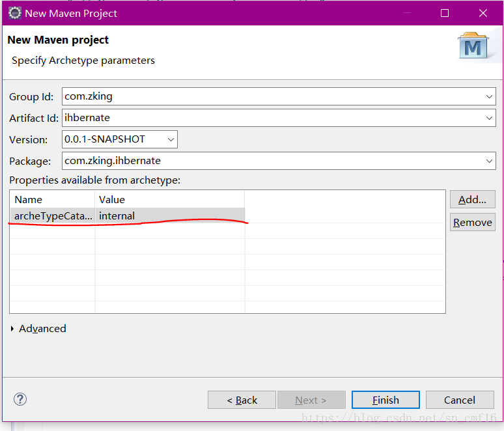Click the Package field with com.zking.ihbernate

pos(279,161)
